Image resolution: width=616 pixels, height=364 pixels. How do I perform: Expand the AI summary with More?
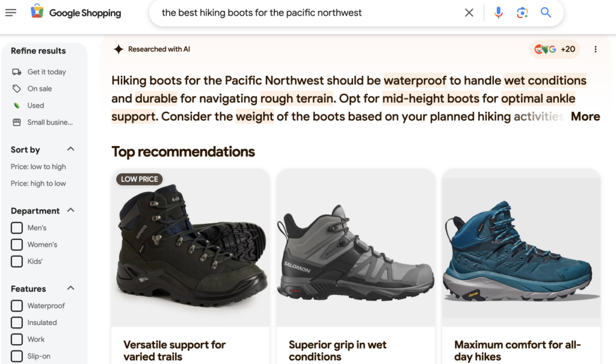[585, 116]
